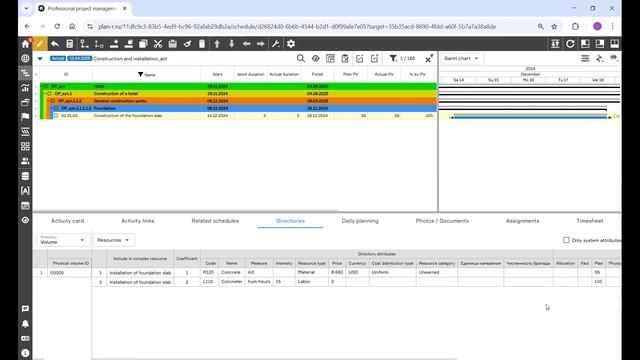Click the paste clipboard toolbar icon
This screenshot has height=360, width=640.
(173, 44)
